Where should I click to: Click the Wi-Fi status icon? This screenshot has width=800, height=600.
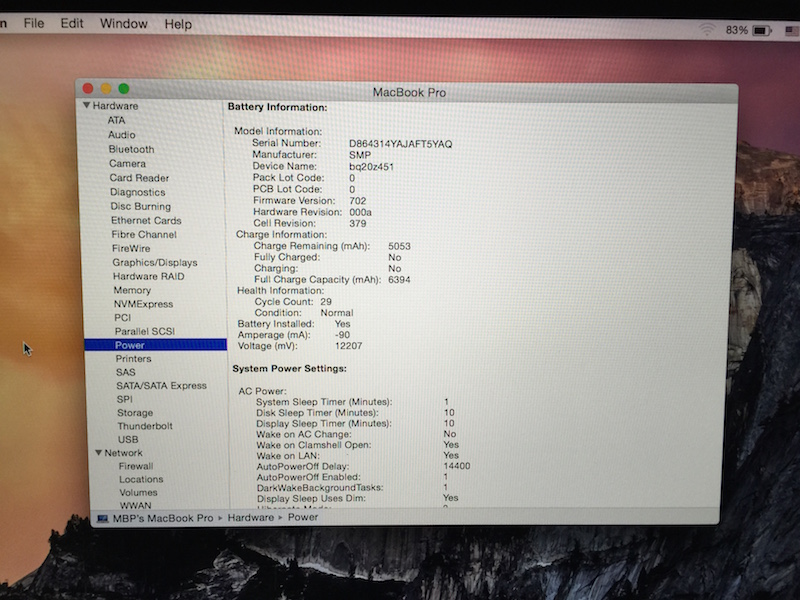click(707, 29)
